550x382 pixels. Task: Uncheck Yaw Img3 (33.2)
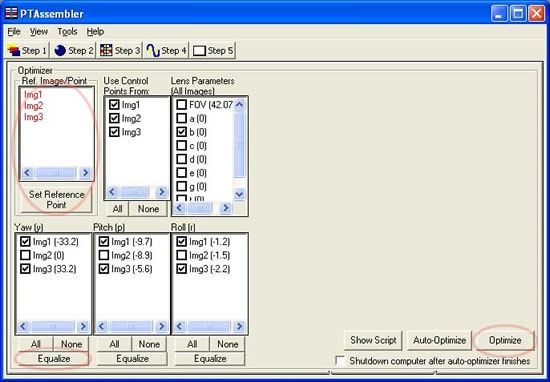pos(25,269)
